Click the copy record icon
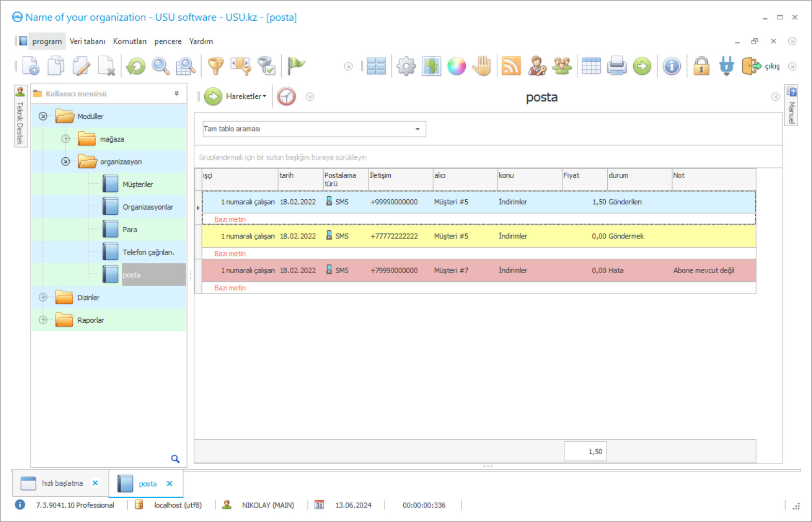 tap(56, 66)
